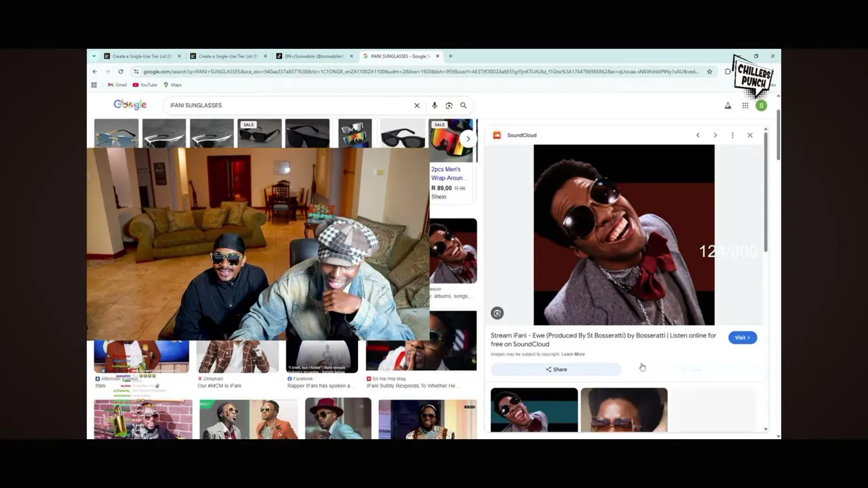The image size is (868, 488).
Task: Close the IFANI SUNGLASSES Google tab
Action: [437, 56]
